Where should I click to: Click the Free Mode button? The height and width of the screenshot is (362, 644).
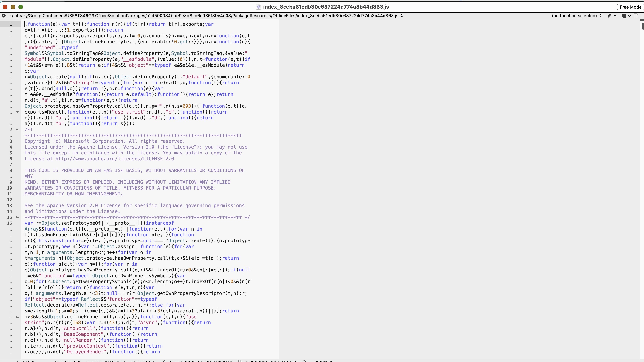[x=630, y=7]
